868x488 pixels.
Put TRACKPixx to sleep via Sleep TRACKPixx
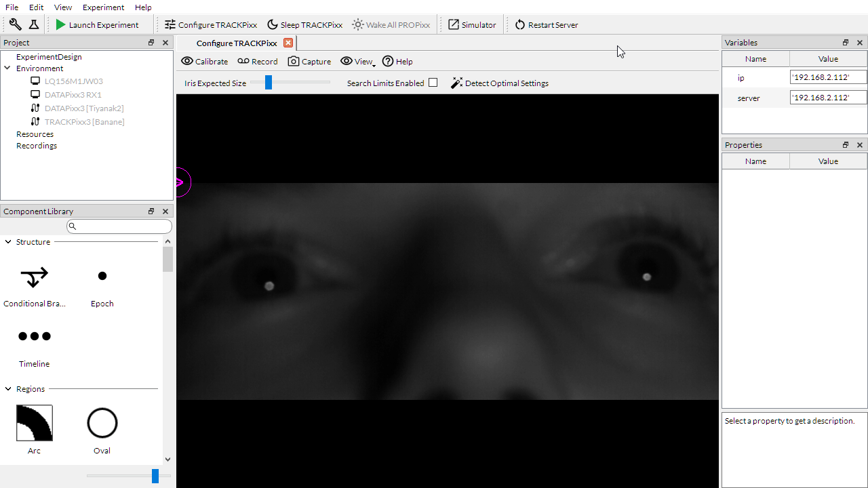304,24
